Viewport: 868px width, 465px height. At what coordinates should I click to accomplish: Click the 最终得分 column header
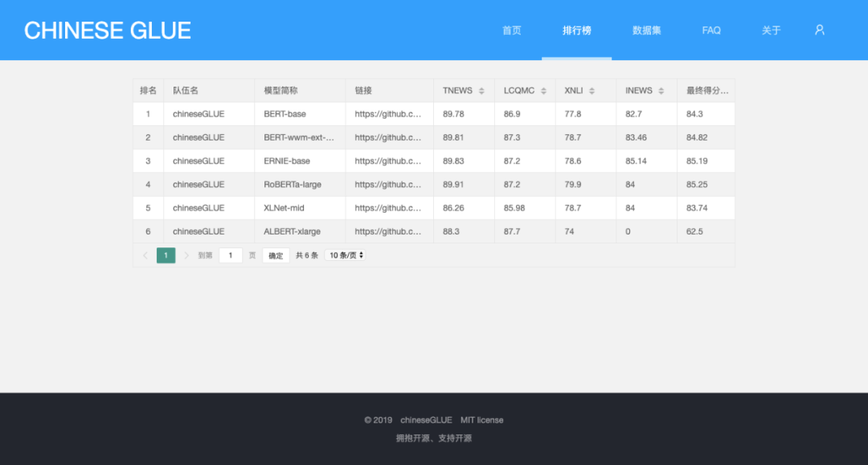(707, 91)
